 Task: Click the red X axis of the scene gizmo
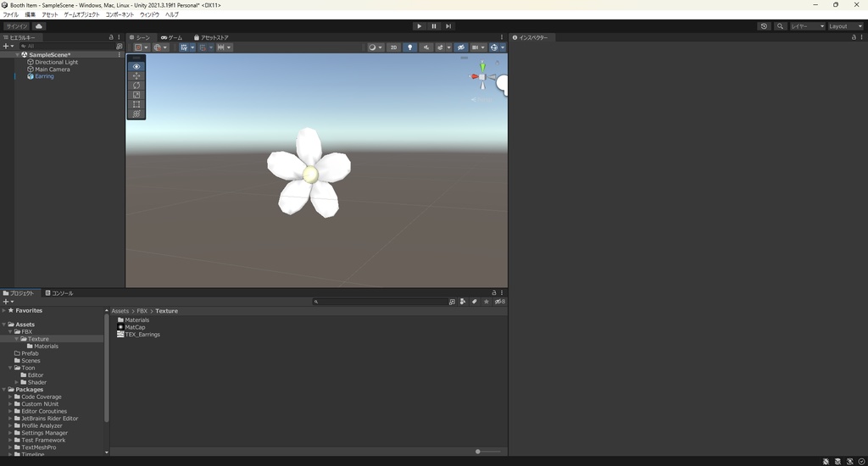pyautogui.click(x=474, y=76)
